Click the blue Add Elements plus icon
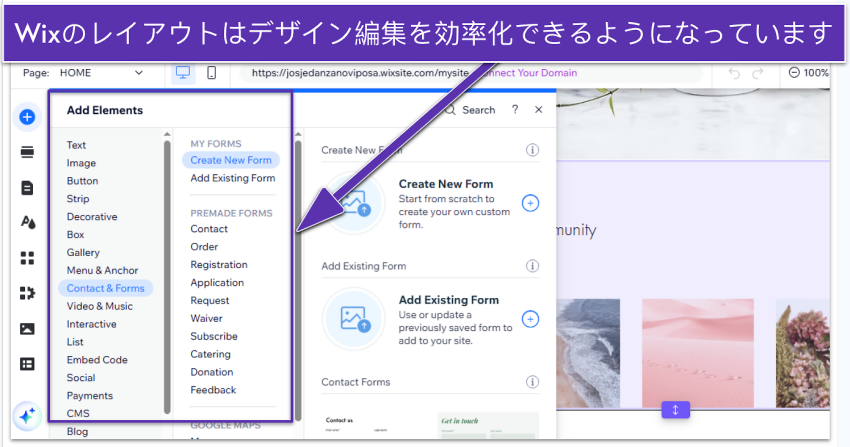This screenshot has width=850, height=447. [x=27, y=116]
